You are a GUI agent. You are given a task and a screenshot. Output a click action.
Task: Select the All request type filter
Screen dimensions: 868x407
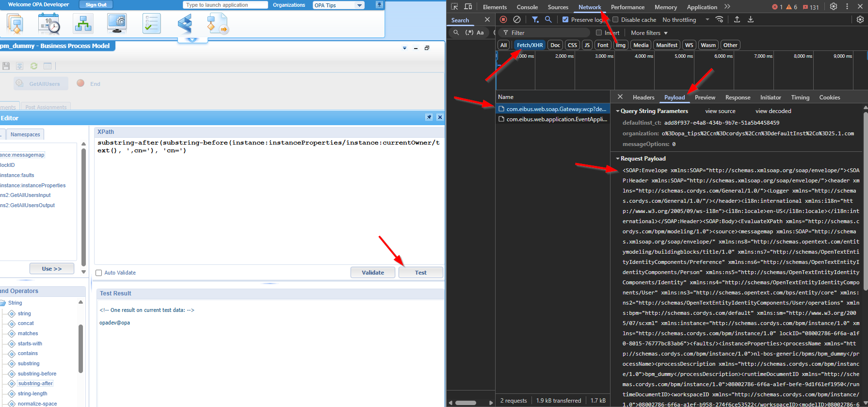click(x=504, y=45)
